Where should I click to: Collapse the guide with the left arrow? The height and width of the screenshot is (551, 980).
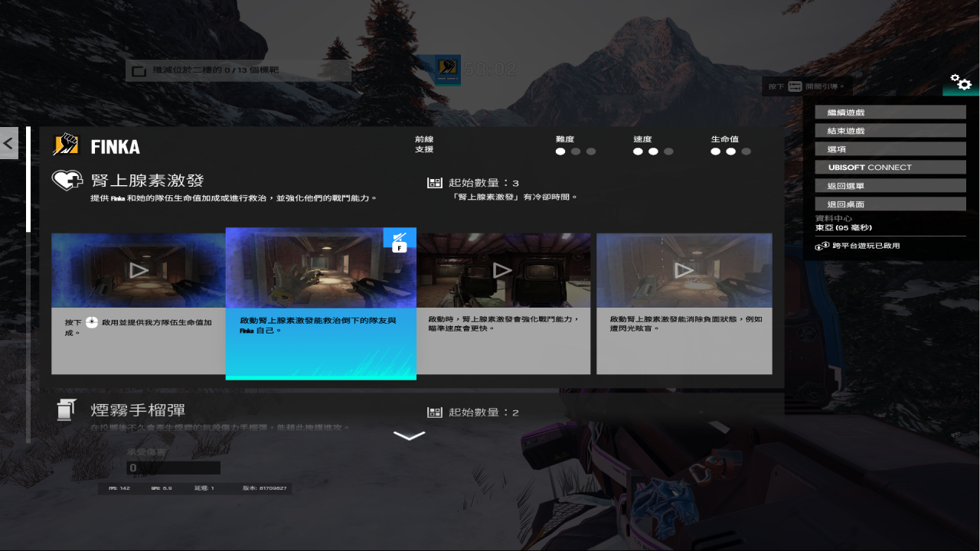[x=8, y=142]
